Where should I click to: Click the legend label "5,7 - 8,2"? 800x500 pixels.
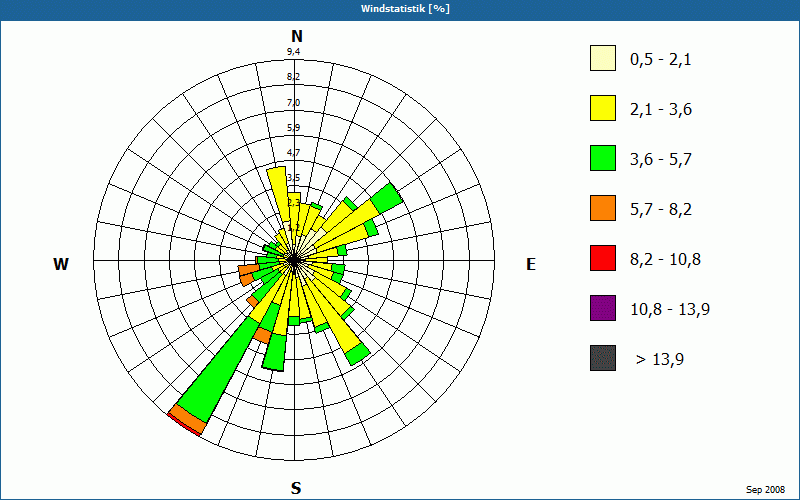[x=661, y=210]
